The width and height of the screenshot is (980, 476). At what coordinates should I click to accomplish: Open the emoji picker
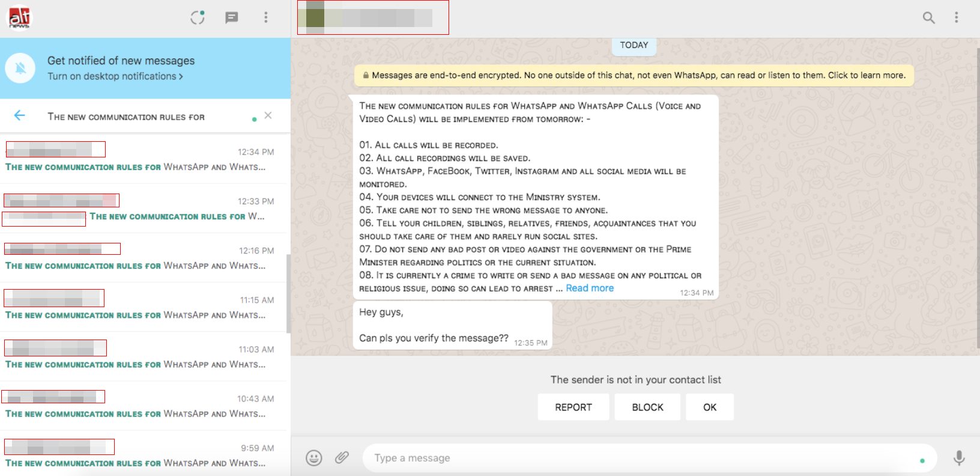point(314,458)
